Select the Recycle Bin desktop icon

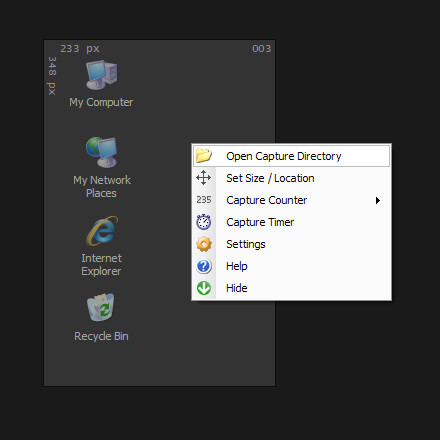[101, 307]
